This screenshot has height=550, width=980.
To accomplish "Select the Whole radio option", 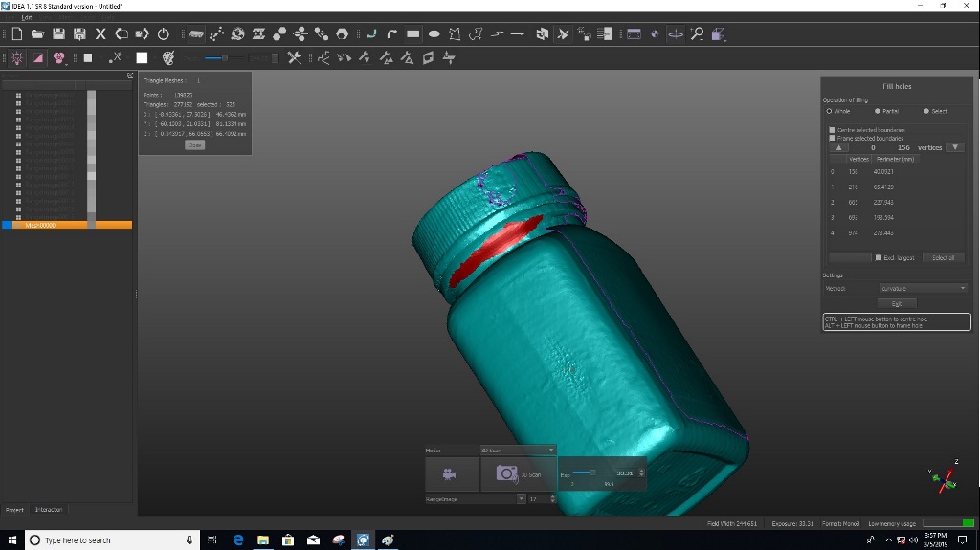I will click(838, 111).
